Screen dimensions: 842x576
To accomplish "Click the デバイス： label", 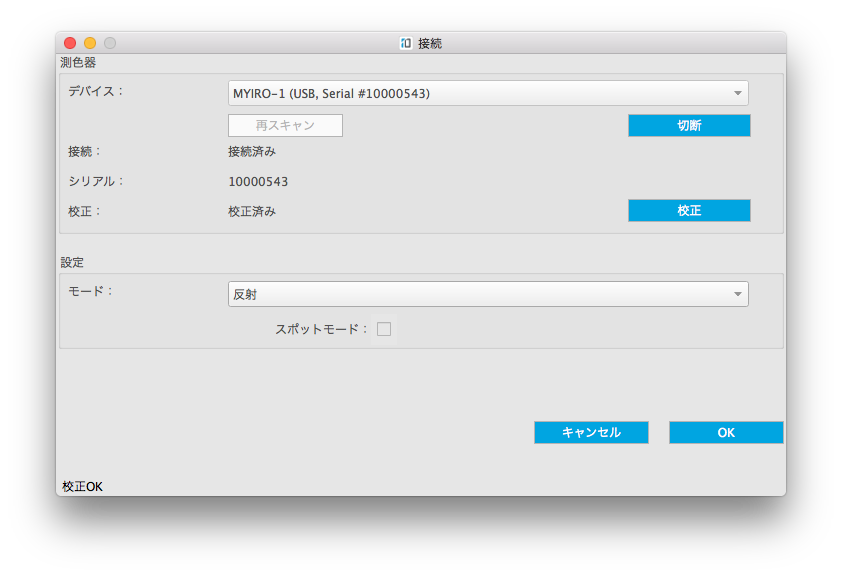I will pos(96,91).
